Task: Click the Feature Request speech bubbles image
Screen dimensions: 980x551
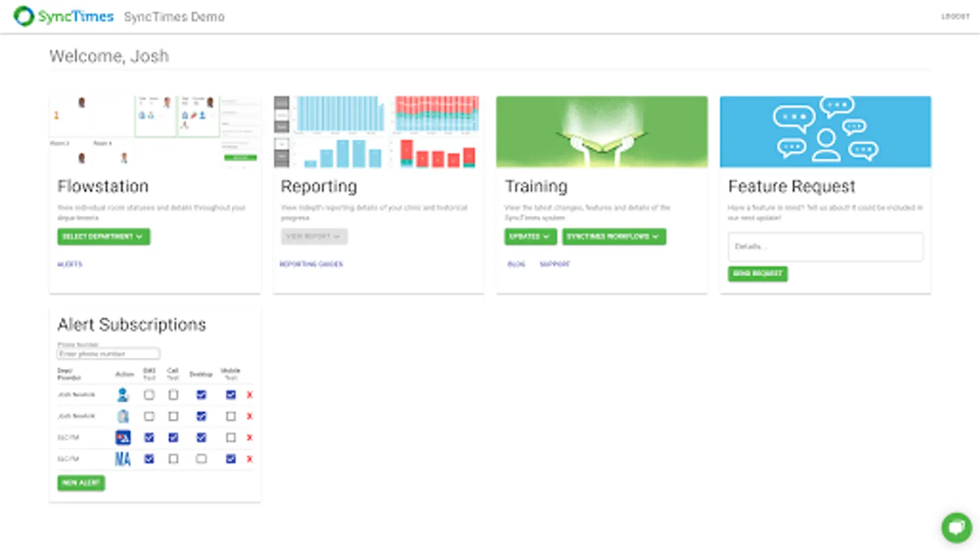Action: (x=825, y=132)
